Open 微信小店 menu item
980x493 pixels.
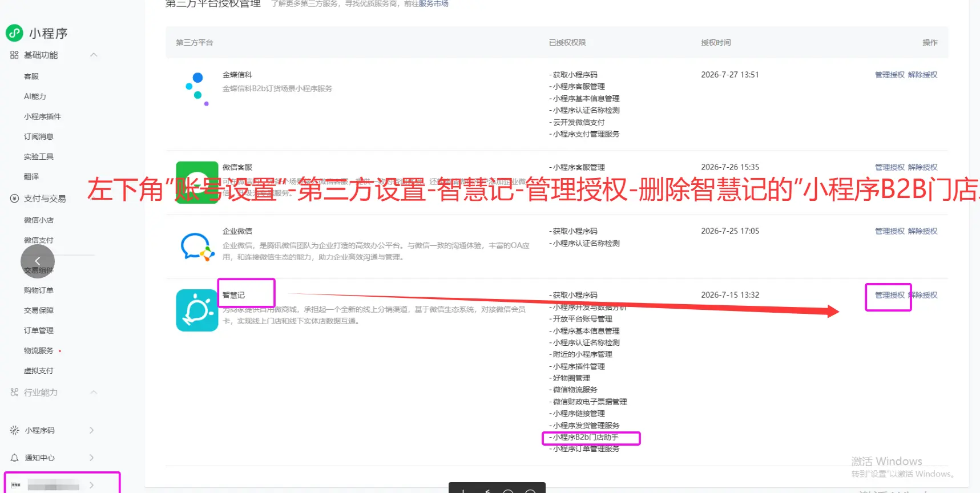pyautogui.click(x=39, y=220)
